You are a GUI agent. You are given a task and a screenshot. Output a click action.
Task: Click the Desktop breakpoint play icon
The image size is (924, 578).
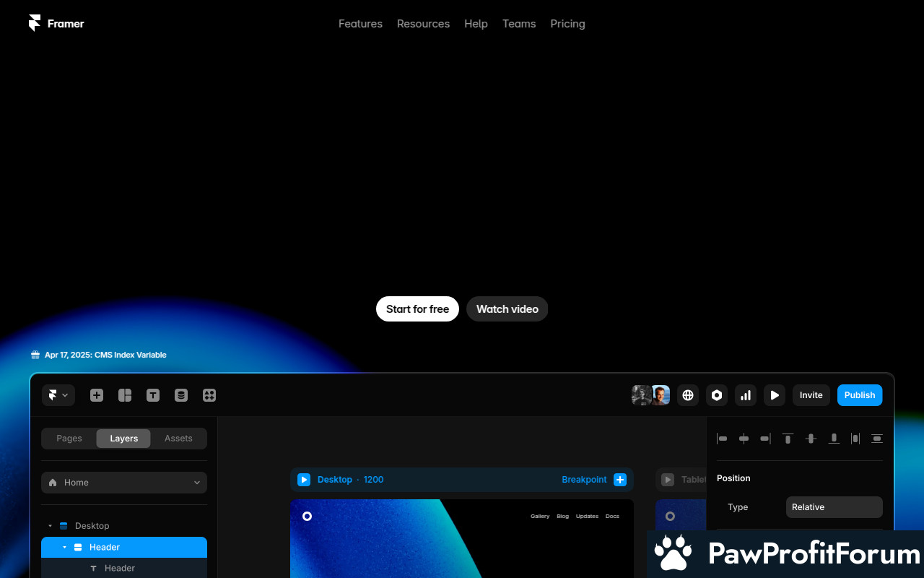click(304, 480)
